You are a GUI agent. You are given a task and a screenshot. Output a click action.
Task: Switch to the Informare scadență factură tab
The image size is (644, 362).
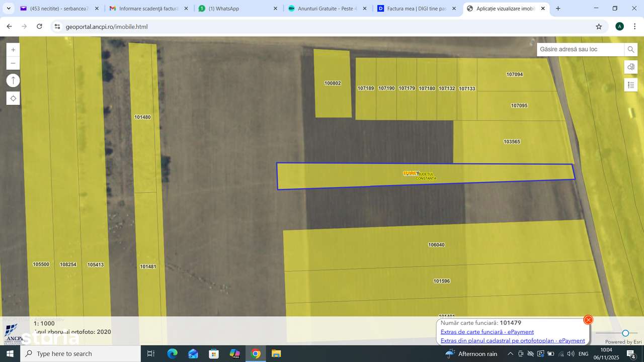(x=149, y=9)
